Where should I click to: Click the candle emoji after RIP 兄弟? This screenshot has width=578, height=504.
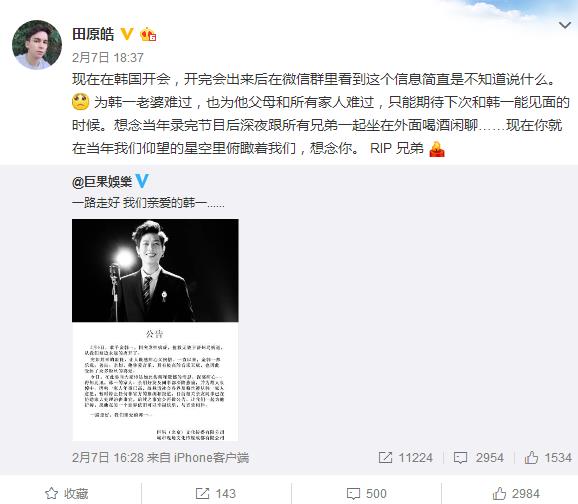click(x=437, y=149)
